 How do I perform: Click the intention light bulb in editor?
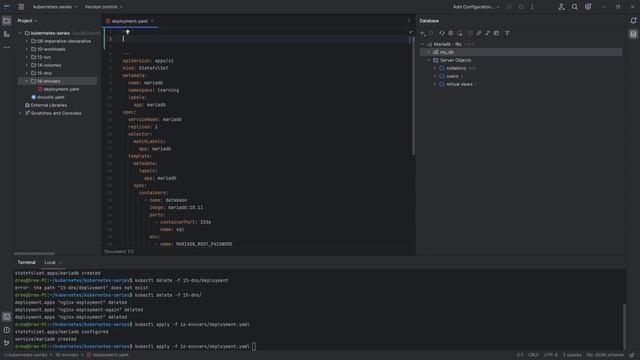[x=127, y=32]
